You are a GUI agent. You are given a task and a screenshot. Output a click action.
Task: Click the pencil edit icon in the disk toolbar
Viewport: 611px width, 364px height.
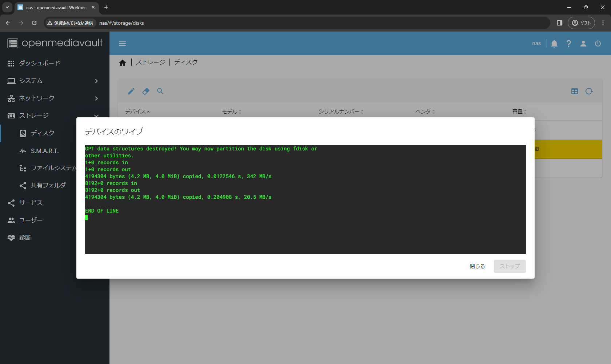[131, 91]
